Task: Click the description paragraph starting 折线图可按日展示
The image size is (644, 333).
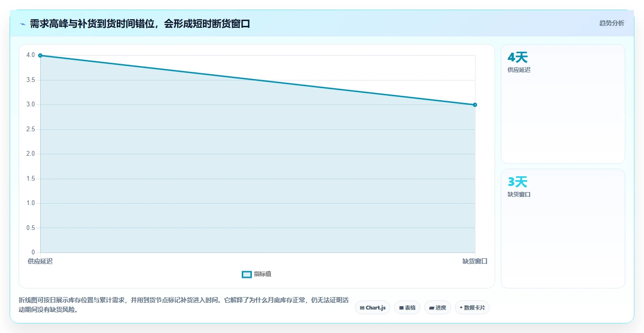Action: [183, 305]
